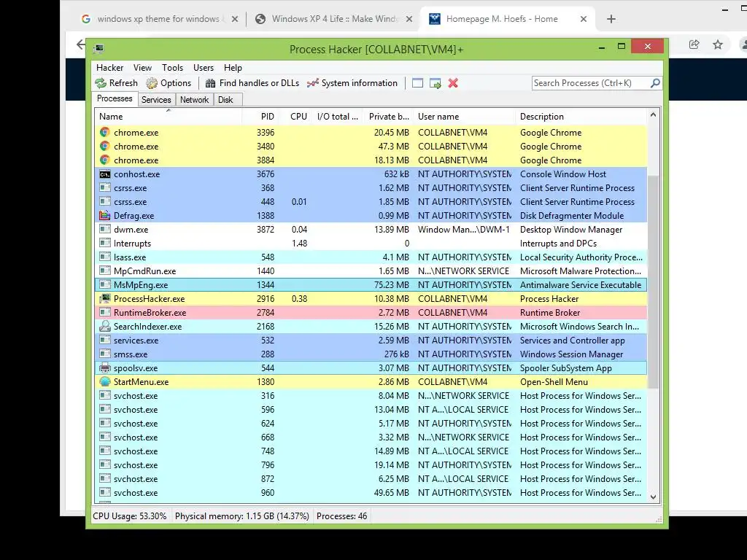Sort by Private bytes column header
747x560 pixels.
click(388, 116)
